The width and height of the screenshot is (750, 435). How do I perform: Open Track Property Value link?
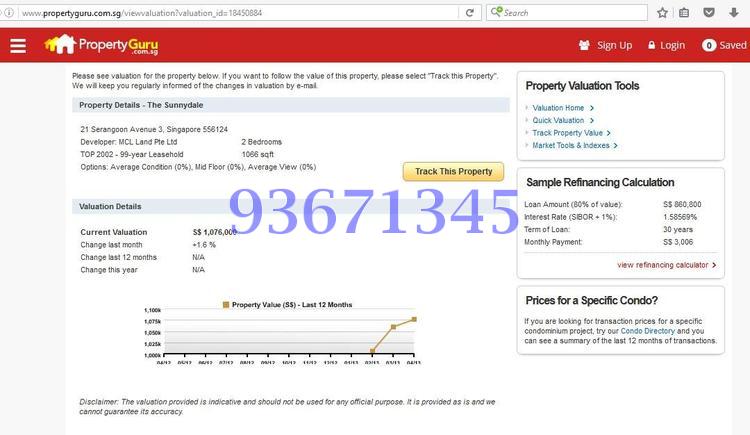[567, 133]
